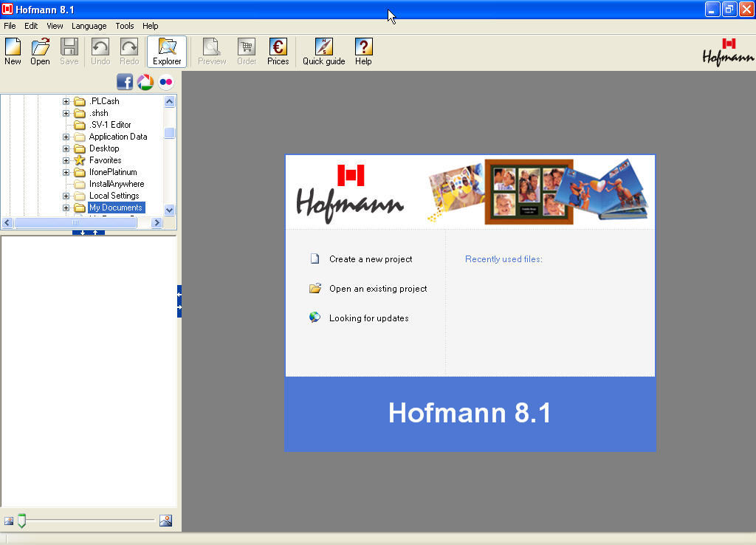Viewport: 756px width, 545px height.
Task: Click the Hofmann logo in the toolbar
Action: click(x=727, y=52)
